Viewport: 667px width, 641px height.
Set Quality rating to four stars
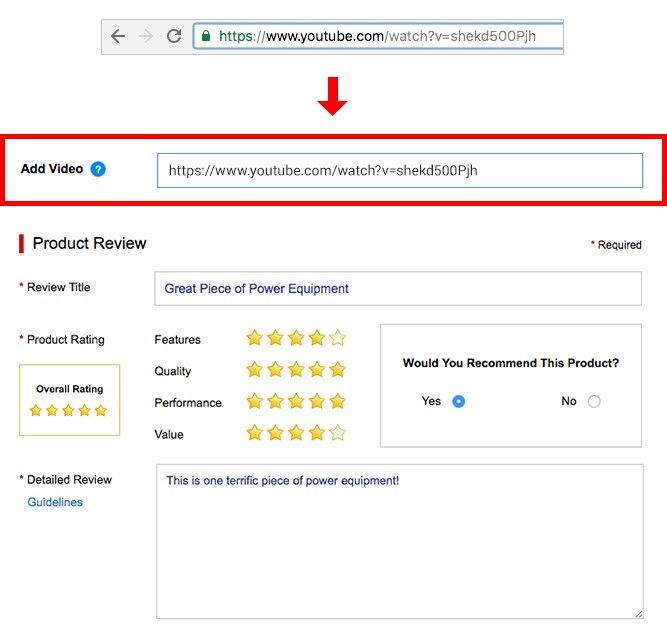pyautogui.click(x=317, y=370)
